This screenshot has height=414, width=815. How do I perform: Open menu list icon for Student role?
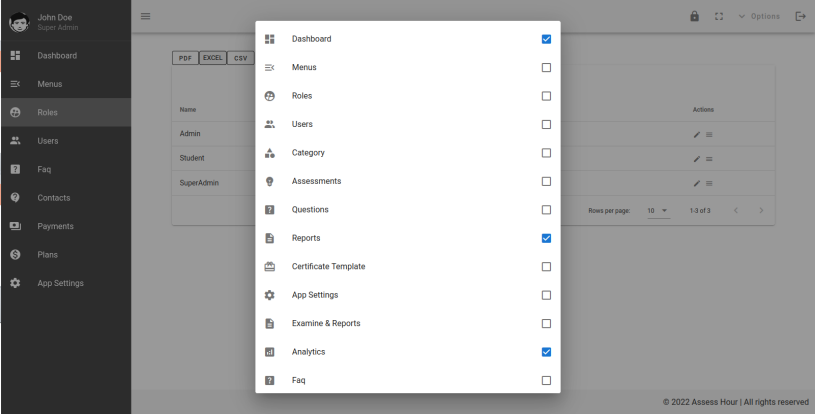pos(709,159)
